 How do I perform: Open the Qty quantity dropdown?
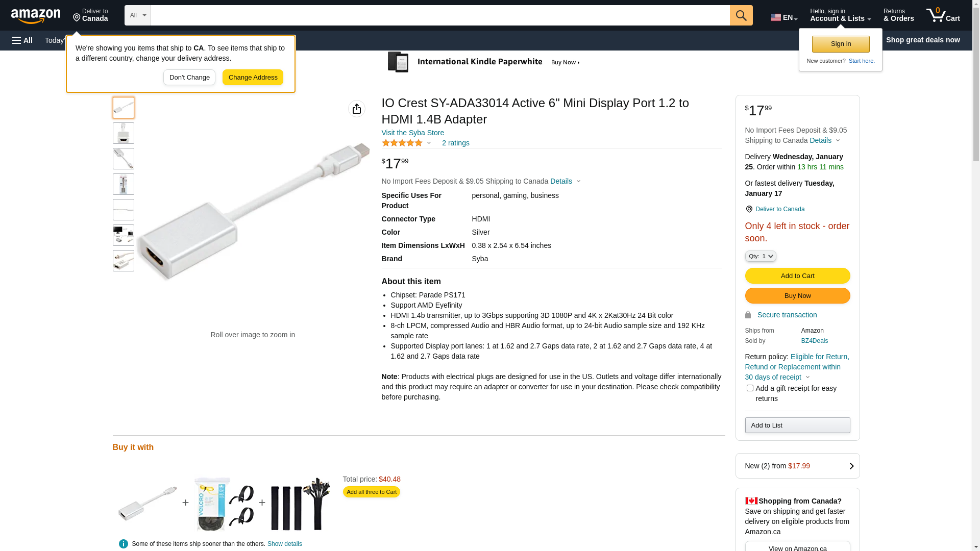pos(761,256)
